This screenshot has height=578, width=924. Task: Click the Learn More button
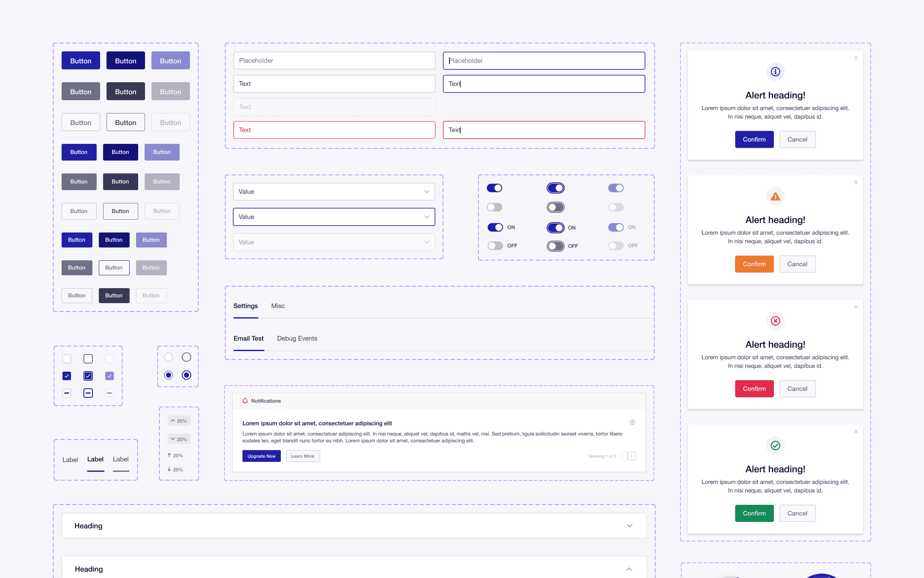(x=302, y=456)
